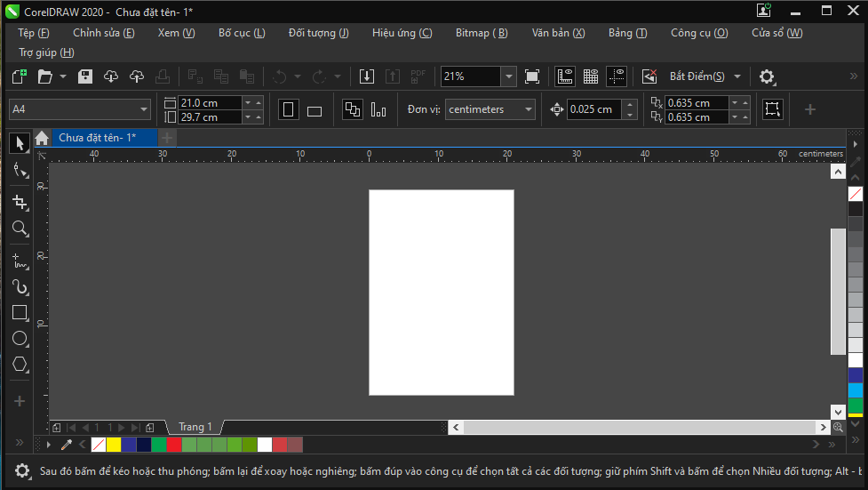The image size is (868, 490).
Task: Toggle show guidelines button
Action: click(x=616, y=76)
